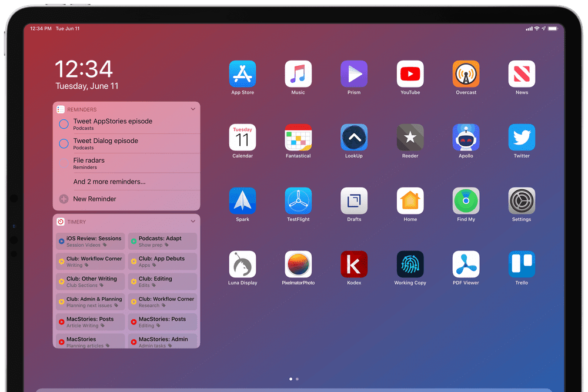Open the Calendar app icon
Screen dimensions: 588x392
point(242,138)
